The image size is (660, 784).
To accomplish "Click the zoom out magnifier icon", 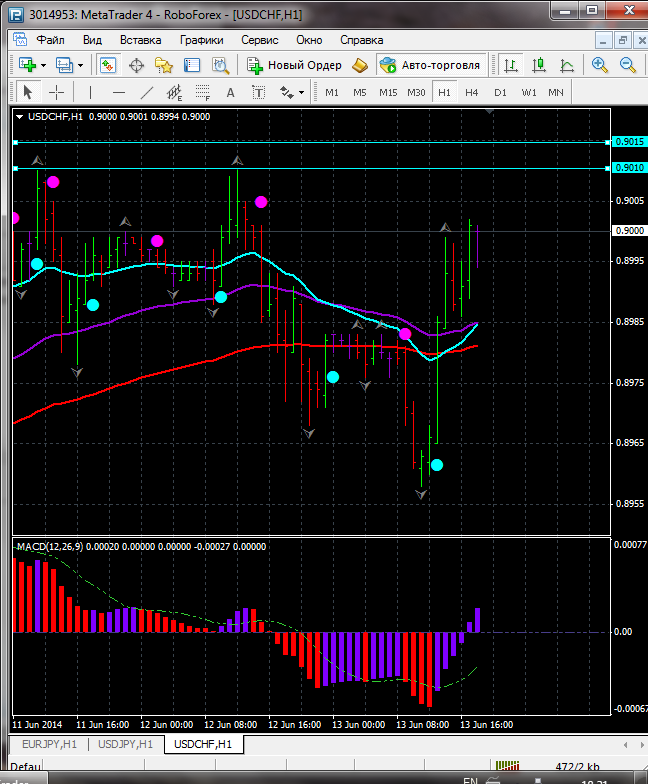I will [x=628, y=65].
